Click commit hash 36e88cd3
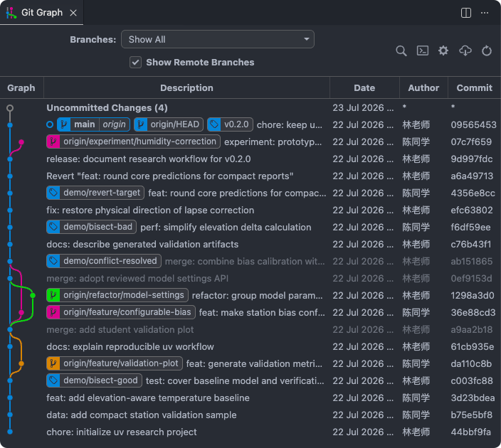 [x=473, y=313]
